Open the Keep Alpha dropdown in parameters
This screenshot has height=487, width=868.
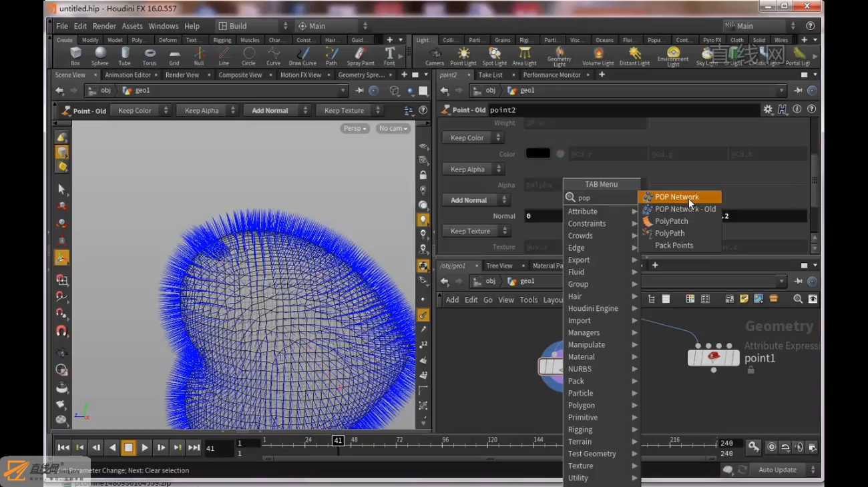click(472, 169)
